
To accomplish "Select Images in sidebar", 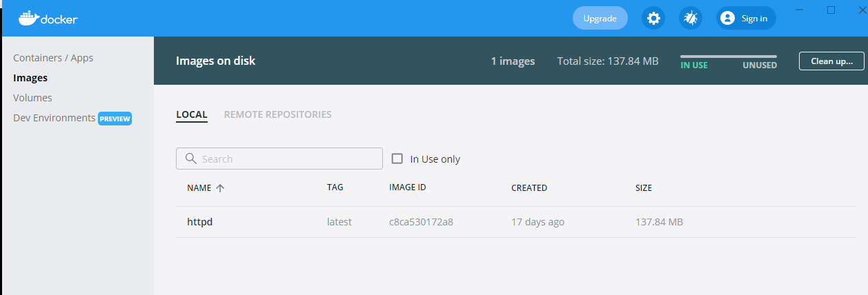I will (x=30, y=78).
